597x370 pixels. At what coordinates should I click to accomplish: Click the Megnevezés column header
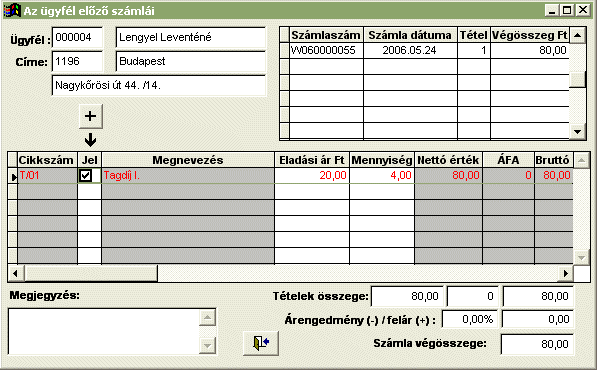(188, 160)
